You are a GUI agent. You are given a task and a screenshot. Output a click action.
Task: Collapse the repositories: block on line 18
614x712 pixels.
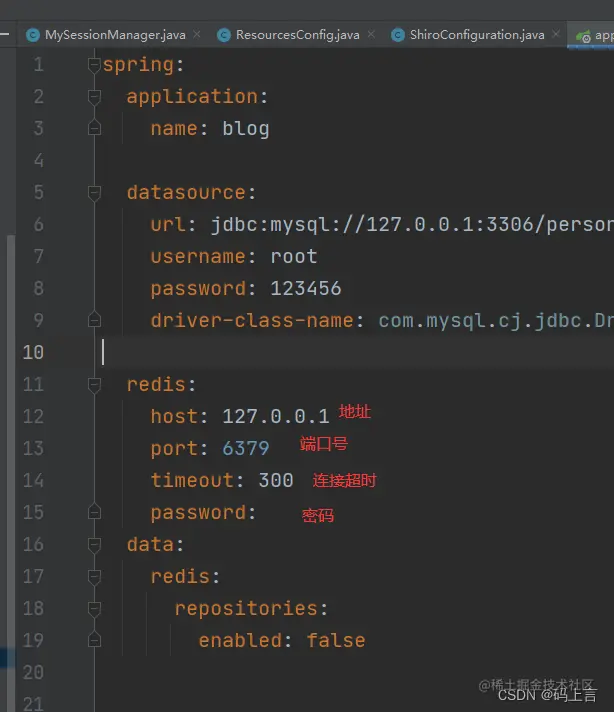94,608
